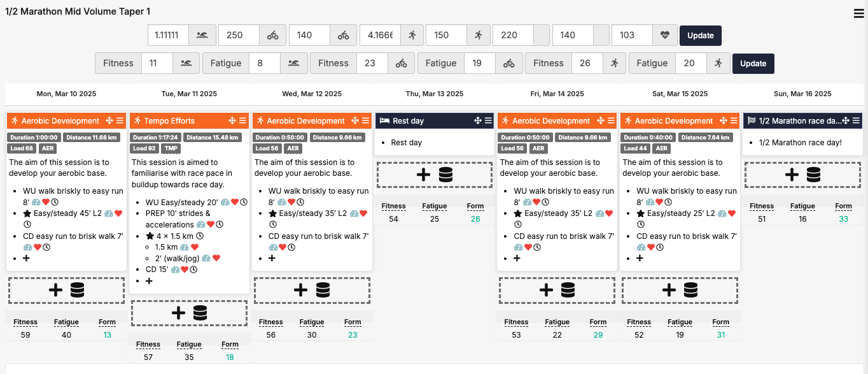This screenshot has width=868, height=374.
Task: Click the Update button in the thresholds row
Action: click(x=701, y=35)
